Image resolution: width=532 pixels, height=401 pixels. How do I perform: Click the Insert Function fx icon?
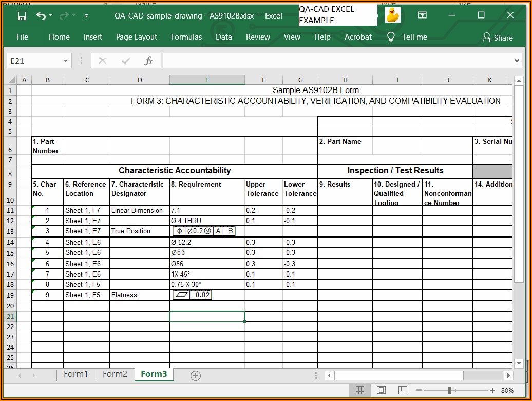click(148, 61)
